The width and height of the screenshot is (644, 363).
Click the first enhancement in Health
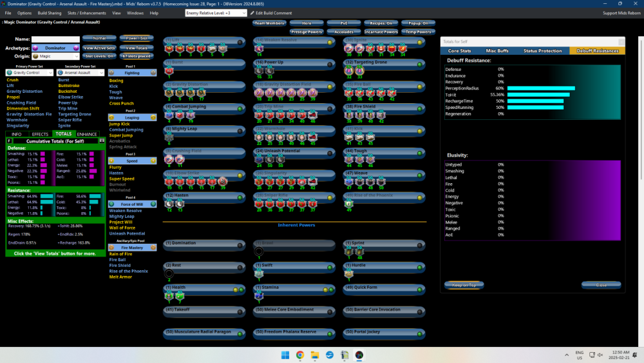169,295
